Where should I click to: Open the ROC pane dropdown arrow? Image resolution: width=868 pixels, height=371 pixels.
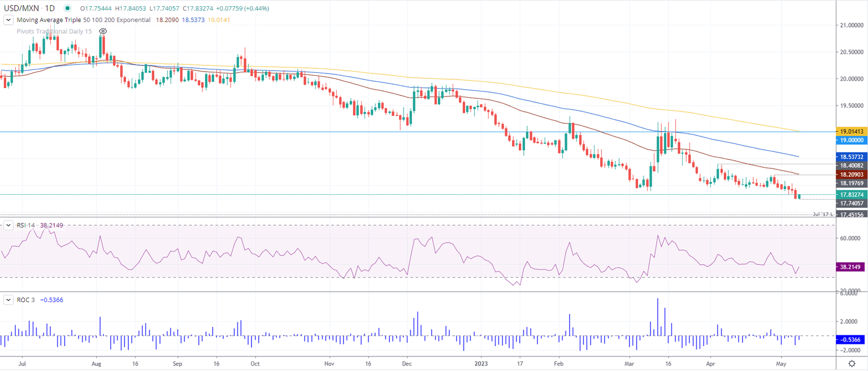click(8, 300)
